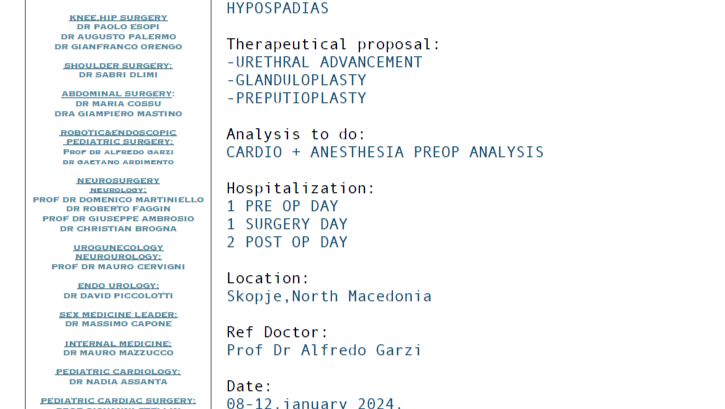Viewport: 725px width, 409px height.
Task: Click the INTERNAL MEDICINE heading
Action: (118, 344)
